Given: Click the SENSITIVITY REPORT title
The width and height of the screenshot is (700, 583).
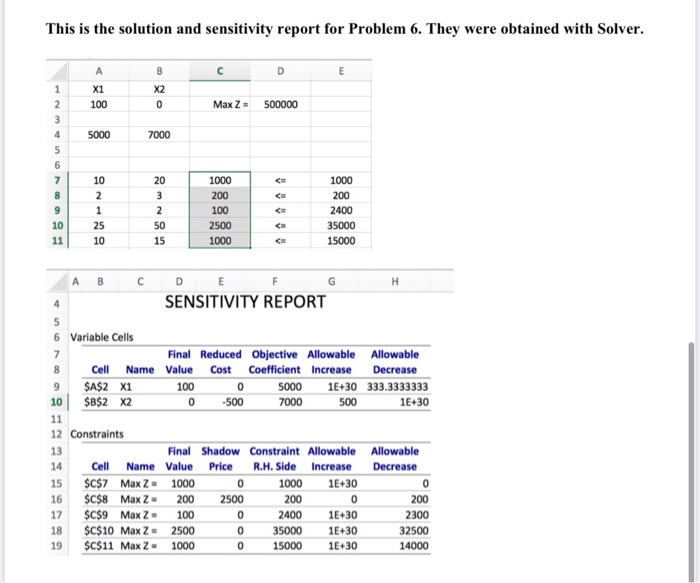Looking at the screenshot, I should 245,302.
